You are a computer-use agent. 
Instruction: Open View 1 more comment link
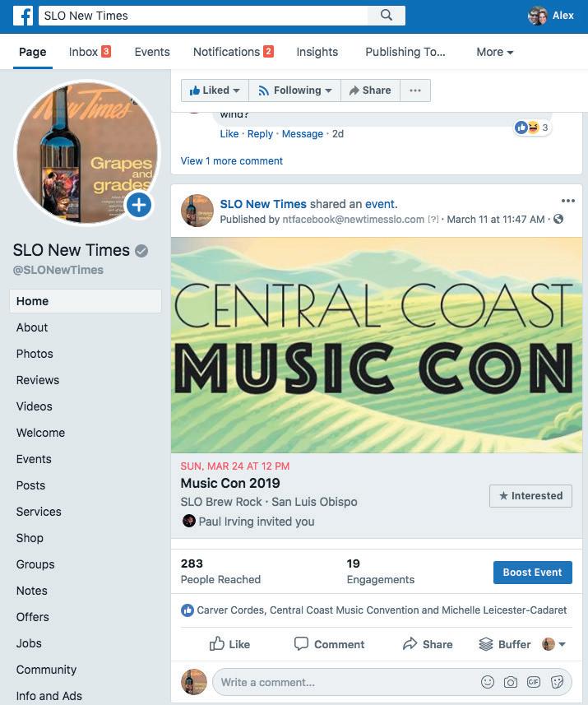click(232, 161)
